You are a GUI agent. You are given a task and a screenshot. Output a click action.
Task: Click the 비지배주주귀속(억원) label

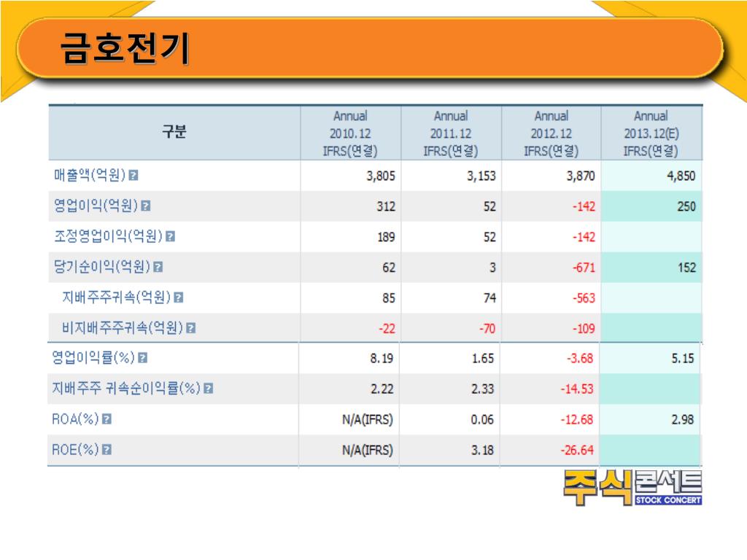[x=123, y=327]
